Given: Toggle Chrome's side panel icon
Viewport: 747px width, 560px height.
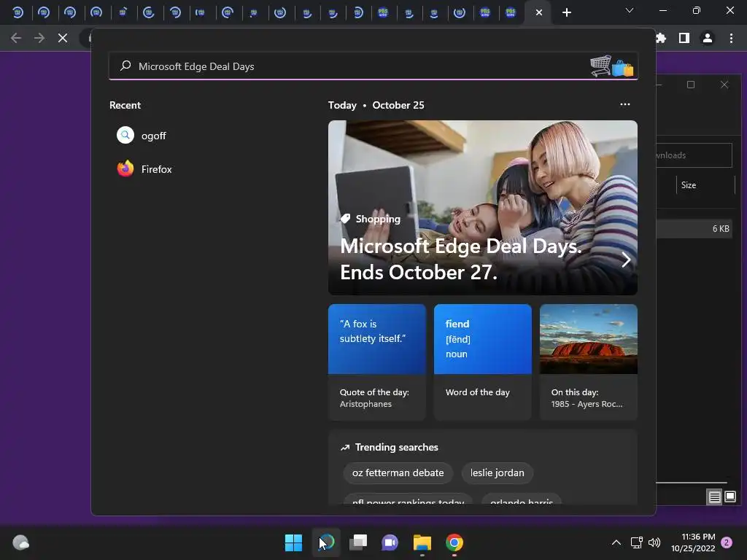Looking at the screenshot, I should tap(684, 38).
